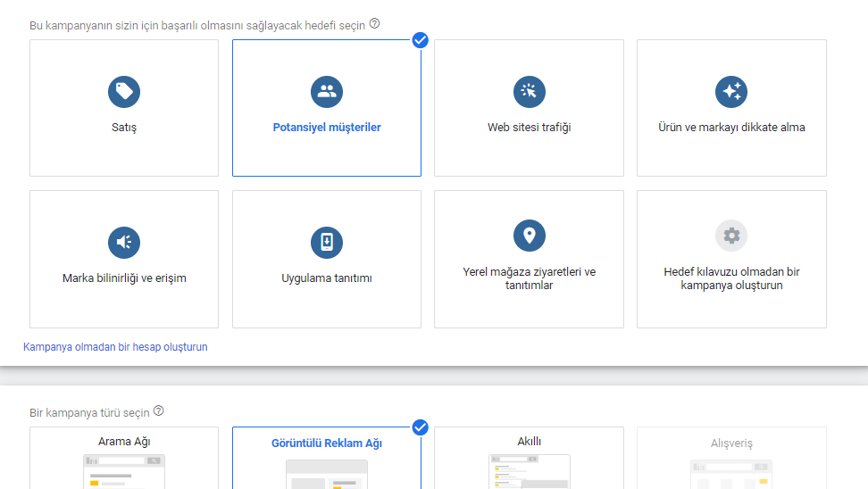Choose the Satış goal label
This screenshot has width=868, height=489.
[124, 128]
